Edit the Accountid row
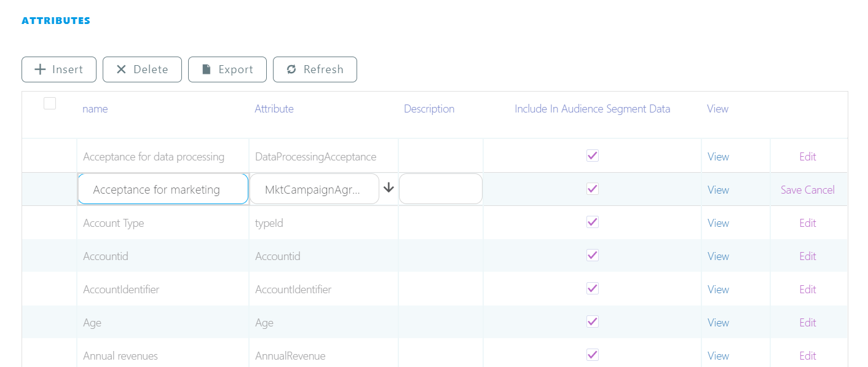This screenshot has height=367, width=868. pos(808,256)
